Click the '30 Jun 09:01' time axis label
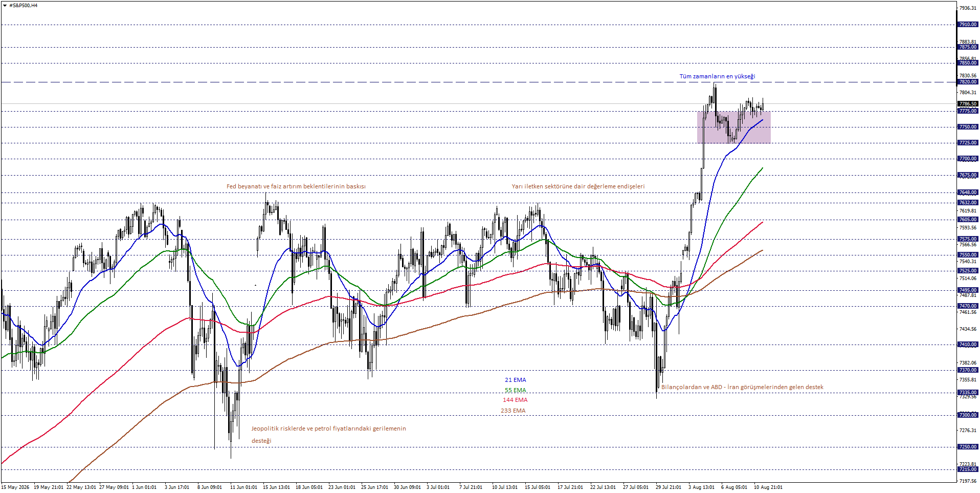 [x=407, y=487]
